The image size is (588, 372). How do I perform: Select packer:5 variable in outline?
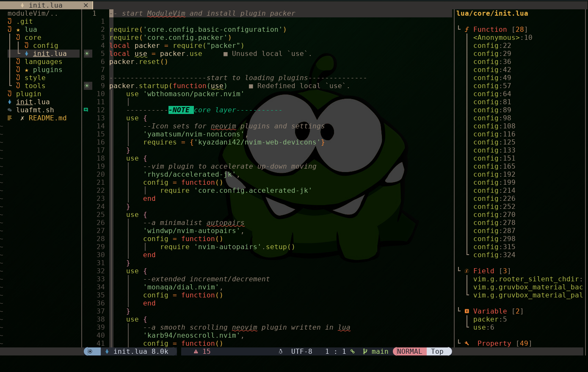pyautogui.click(x=490, y=319)
